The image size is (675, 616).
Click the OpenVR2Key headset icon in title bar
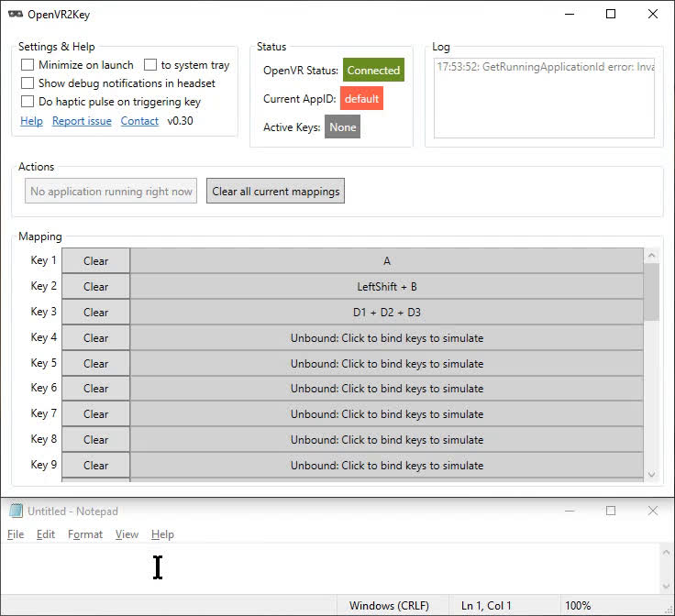point(16,15)
